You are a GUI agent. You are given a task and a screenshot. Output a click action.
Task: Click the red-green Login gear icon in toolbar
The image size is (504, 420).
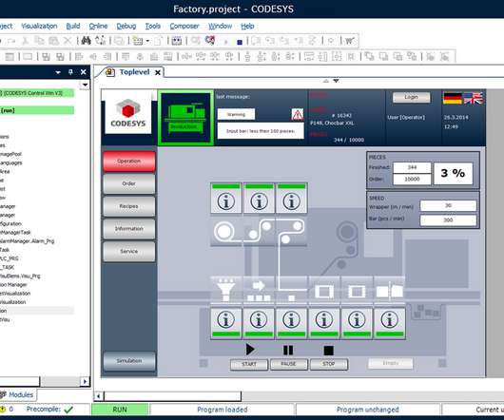click(210, 41)
